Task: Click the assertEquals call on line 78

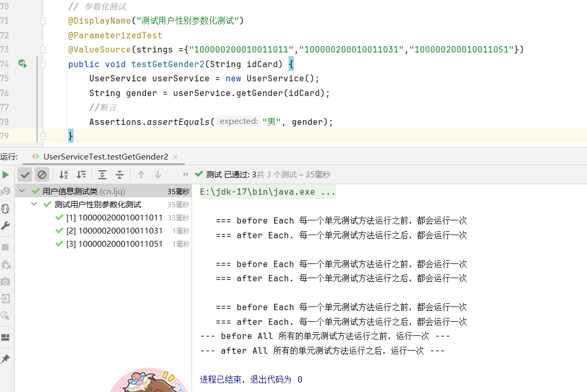Action: [178, 122]
